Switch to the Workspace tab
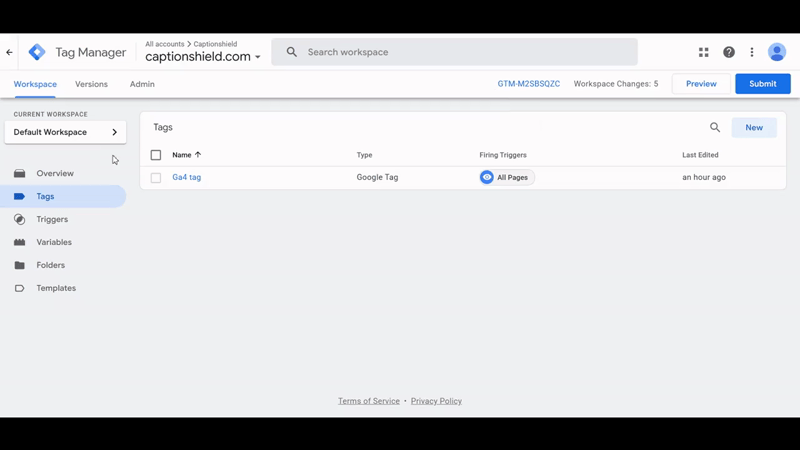Screen dimensions: 800x450 (x=35, y=84)
